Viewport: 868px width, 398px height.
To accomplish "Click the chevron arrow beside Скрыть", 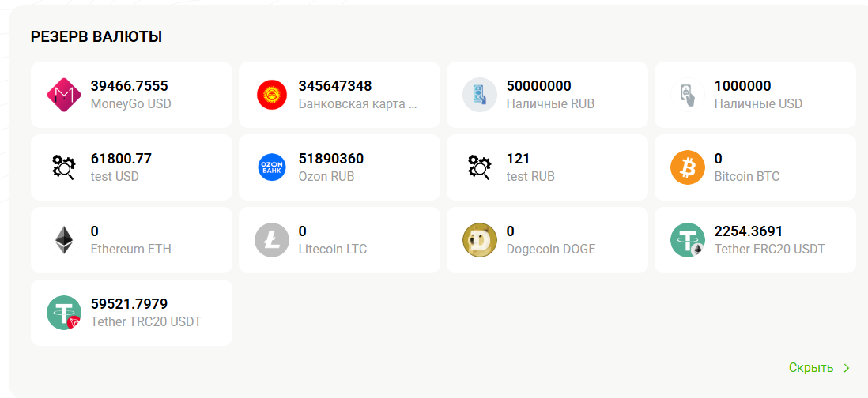I will pos(846,368).
